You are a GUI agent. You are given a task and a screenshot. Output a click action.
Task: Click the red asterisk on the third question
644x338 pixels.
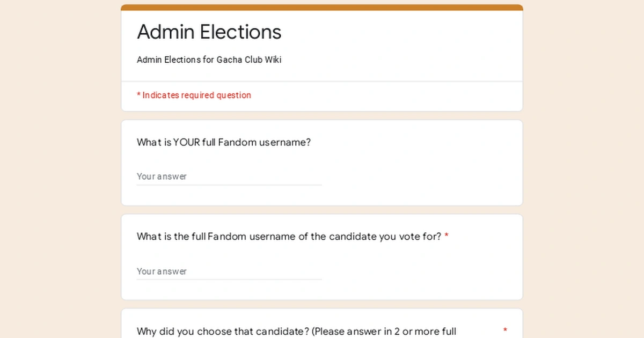[x=505, y=329]
